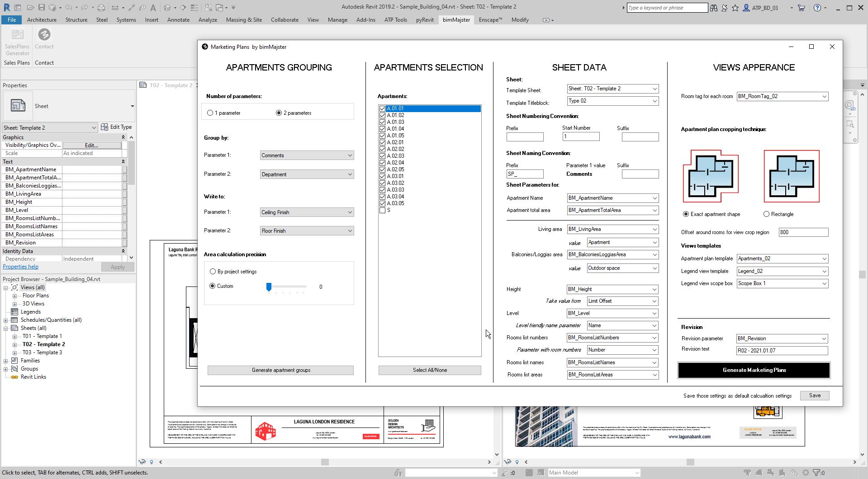
Task: Click the Rectangle cropping technique image
Action: click(x=791, y=176)
